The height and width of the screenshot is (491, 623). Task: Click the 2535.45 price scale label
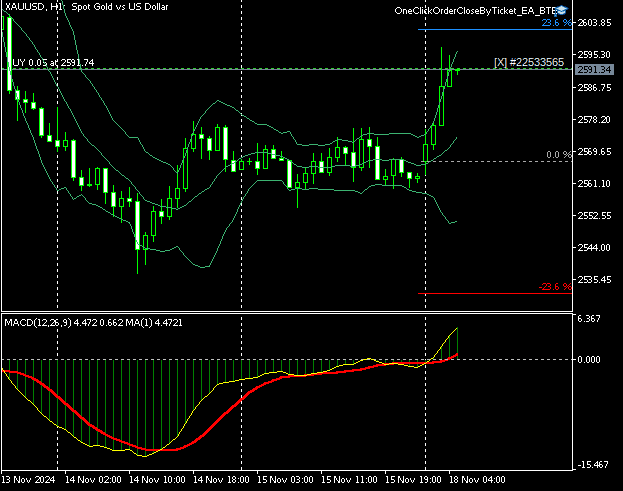pos(594,280)
